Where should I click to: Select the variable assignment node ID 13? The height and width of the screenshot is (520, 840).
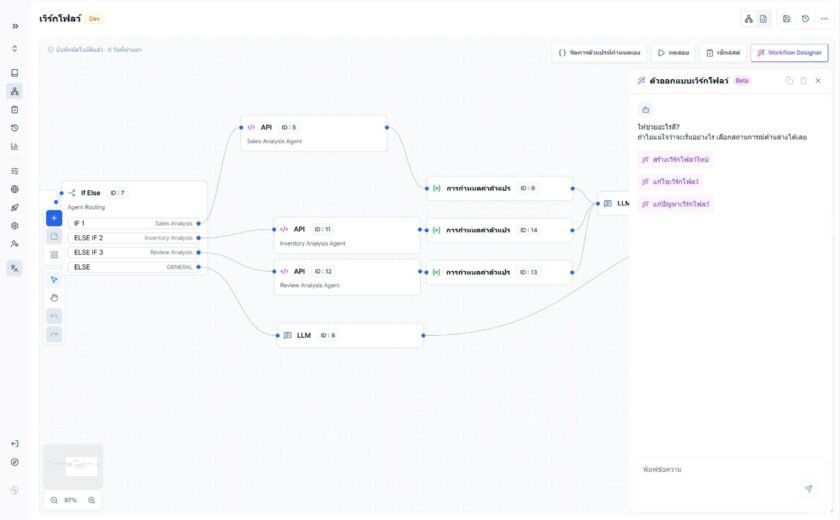pos(500,272)
